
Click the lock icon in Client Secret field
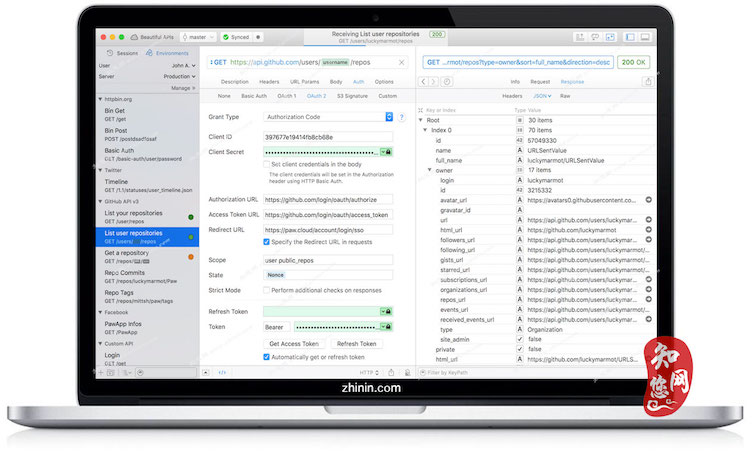[x=388, y=152]
